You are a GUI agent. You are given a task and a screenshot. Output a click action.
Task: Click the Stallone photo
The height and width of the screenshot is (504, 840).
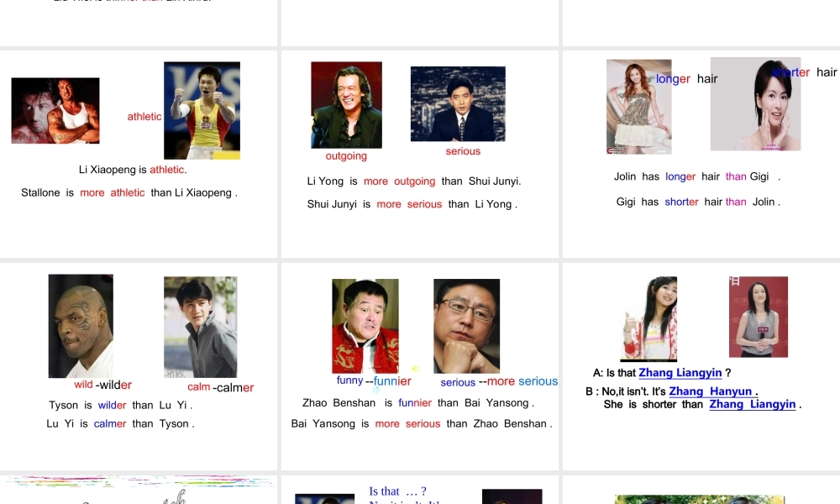pos(55,110)
